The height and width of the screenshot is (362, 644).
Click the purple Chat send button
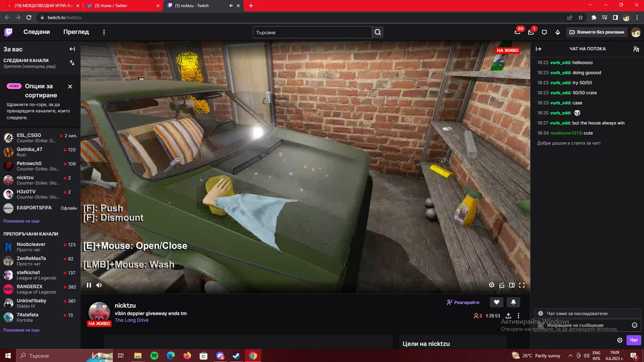[x=634, y=340]
